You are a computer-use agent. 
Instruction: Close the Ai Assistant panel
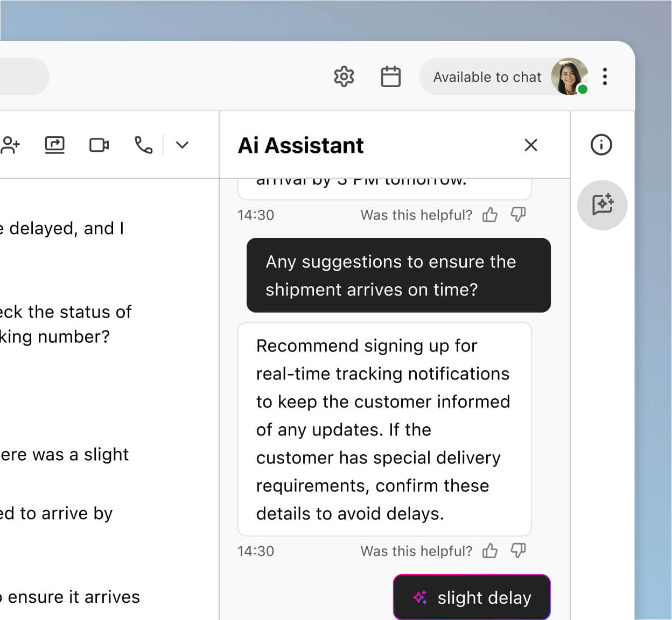coord(531,145)
